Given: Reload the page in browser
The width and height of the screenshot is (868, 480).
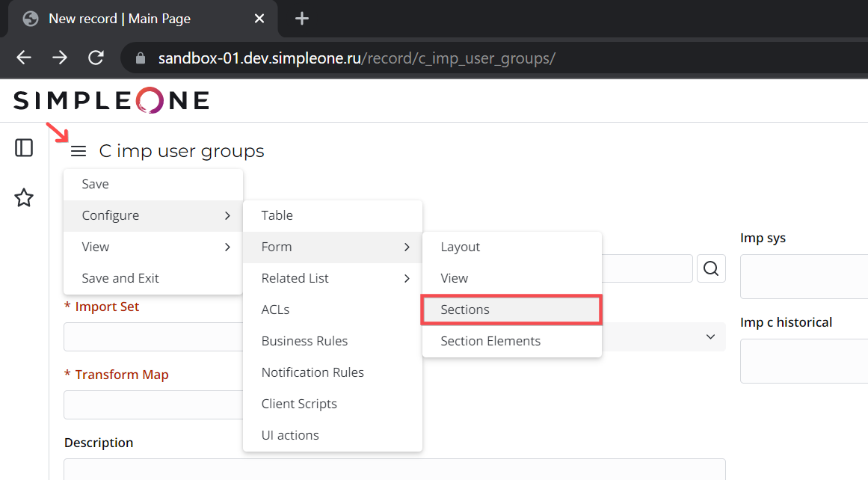Looking at the screenshot, I should (x=96, y=58).
